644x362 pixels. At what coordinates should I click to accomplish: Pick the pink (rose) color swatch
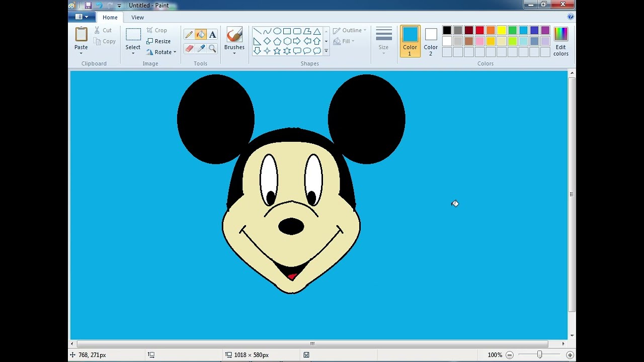point(479,41)
